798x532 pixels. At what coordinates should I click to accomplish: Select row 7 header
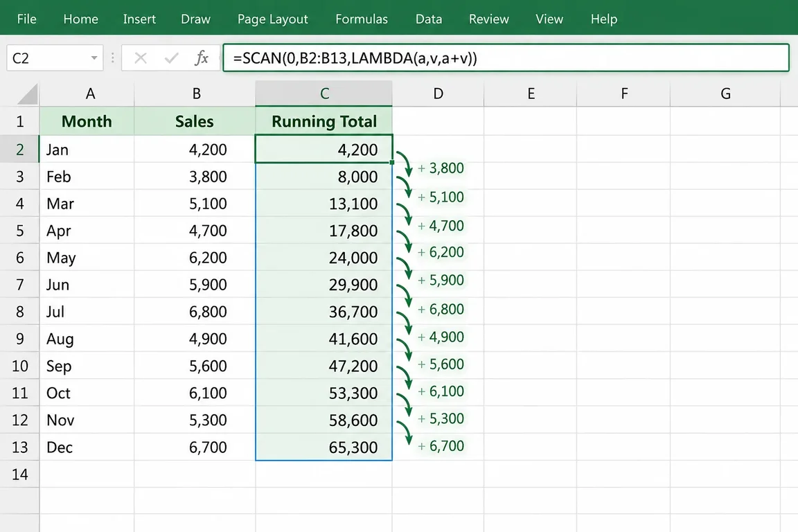[x=19, y=284]
